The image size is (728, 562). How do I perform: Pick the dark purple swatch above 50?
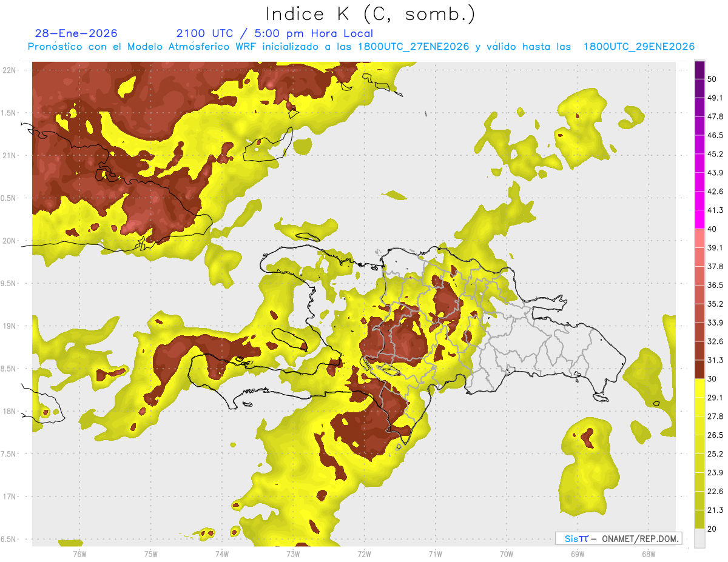(700, 69)
